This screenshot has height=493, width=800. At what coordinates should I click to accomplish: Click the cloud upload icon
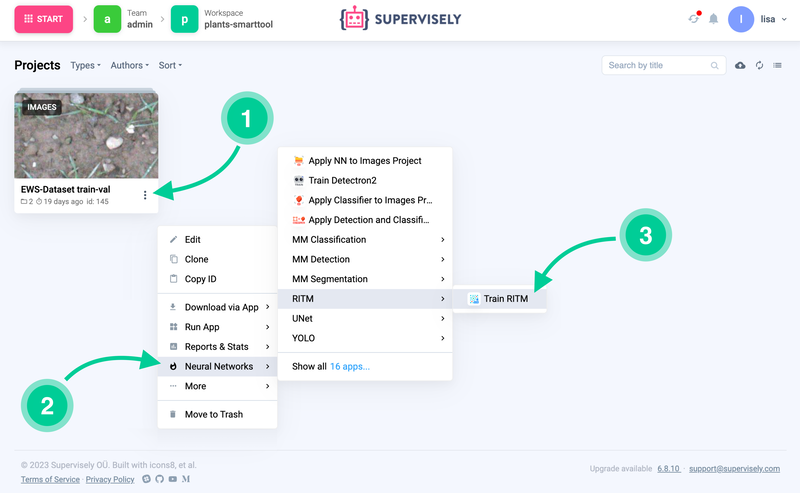point(740,65)
